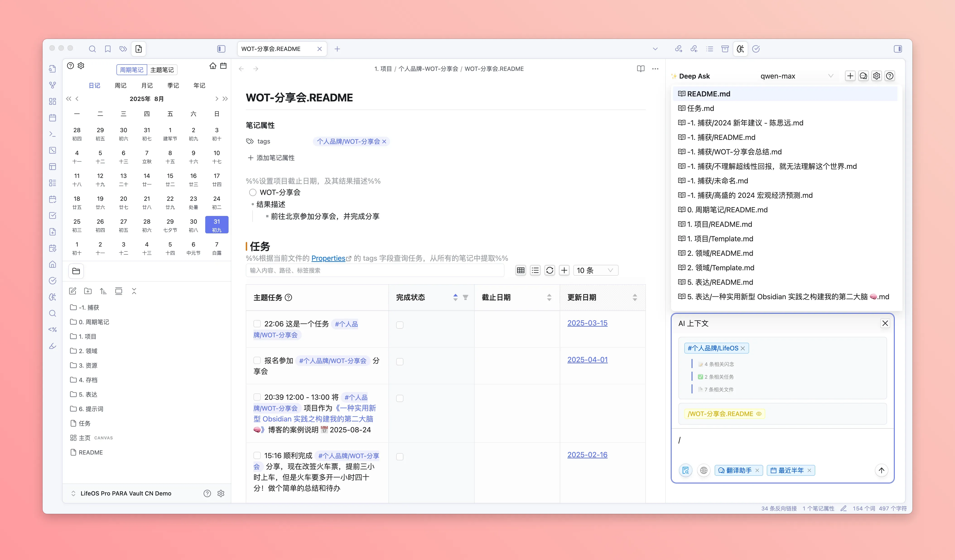This screenshot has height=560, width=955.
Task: Switch to 主题笔记 tab
Action: [162, 70]
